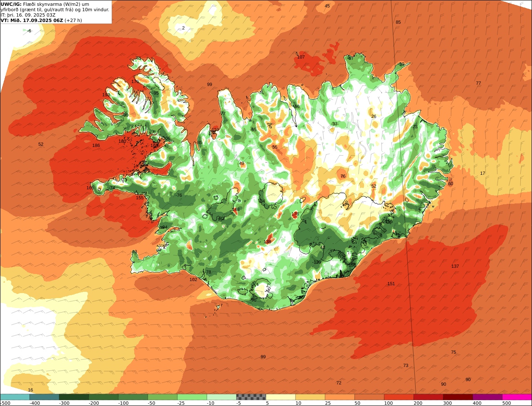This screenshot has width=532, height=406.
Task: Click the map value '2' in the northern sea
Action: pos(183,28)
